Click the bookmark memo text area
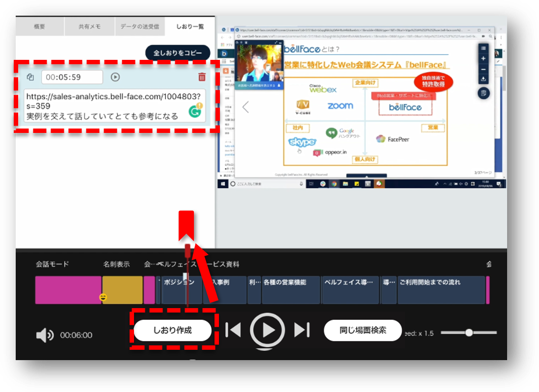Screen dimensions: 539x392 click(114, 106)
